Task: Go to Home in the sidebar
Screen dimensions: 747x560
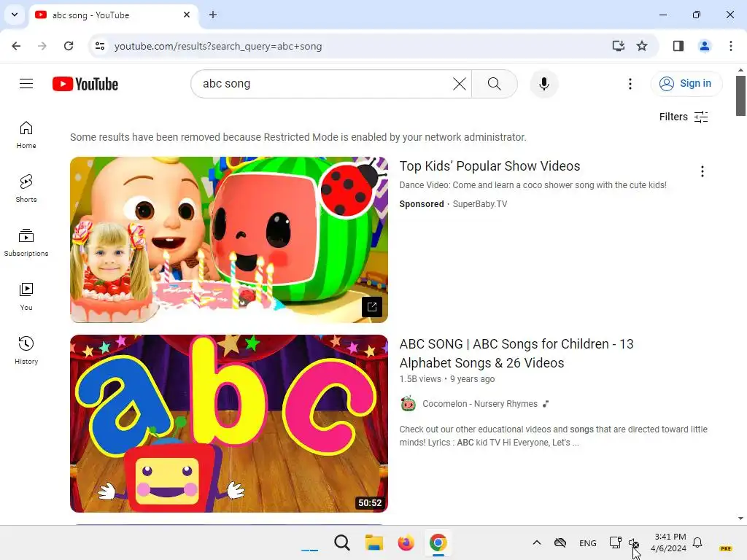Action: [x=26, y=135]
